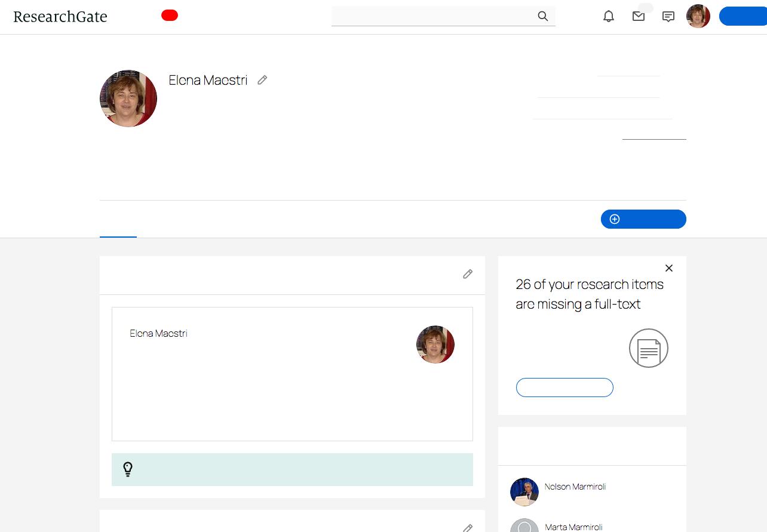Screen dimensions: 767x532
Task: Open the messages envelope icon
Action: (x=639, y=16)
